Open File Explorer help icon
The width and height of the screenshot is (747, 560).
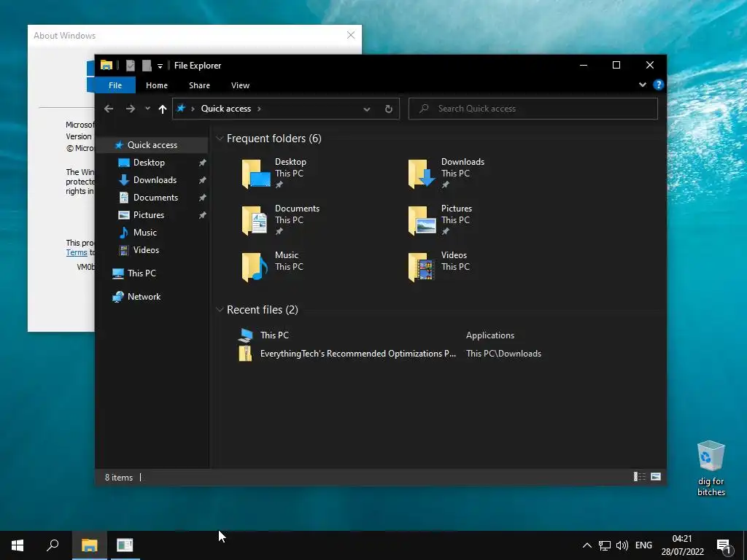pyautogui.click(x=659, y=85)
